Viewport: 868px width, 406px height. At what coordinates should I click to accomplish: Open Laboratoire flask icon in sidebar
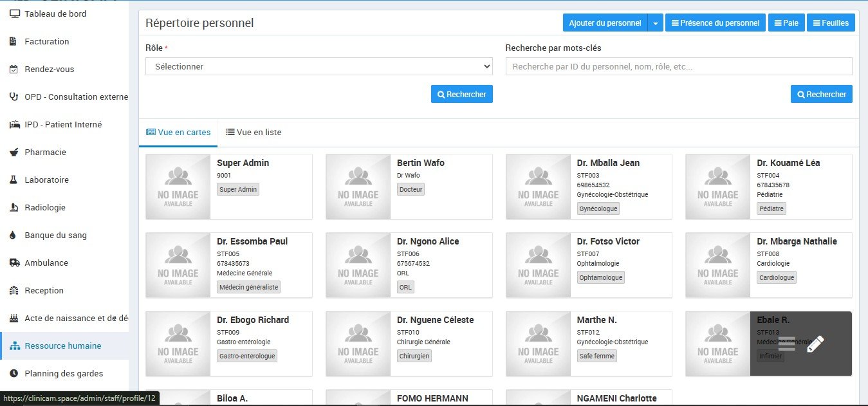[14, 180]
